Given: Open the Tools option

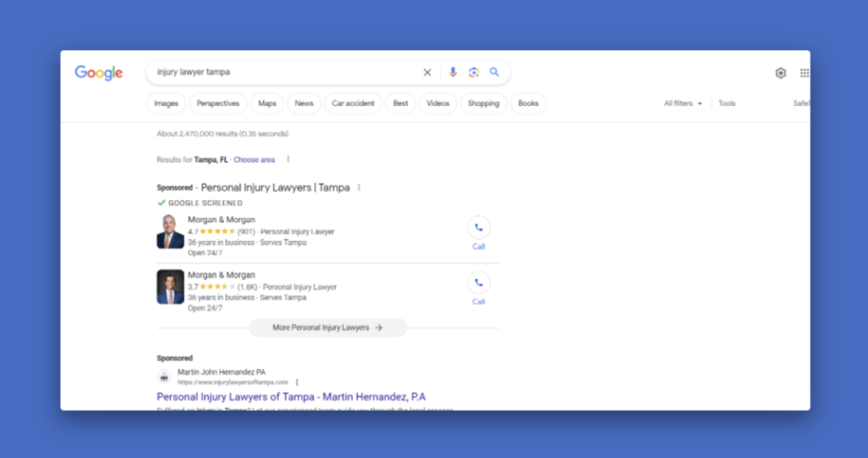Looking at the screenshot, I should point(726,103).
